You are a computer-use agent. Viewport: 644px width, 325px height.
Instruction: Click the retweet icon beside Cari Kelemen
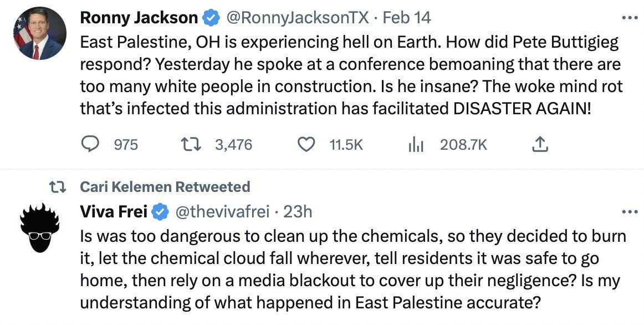click(58, 187)
